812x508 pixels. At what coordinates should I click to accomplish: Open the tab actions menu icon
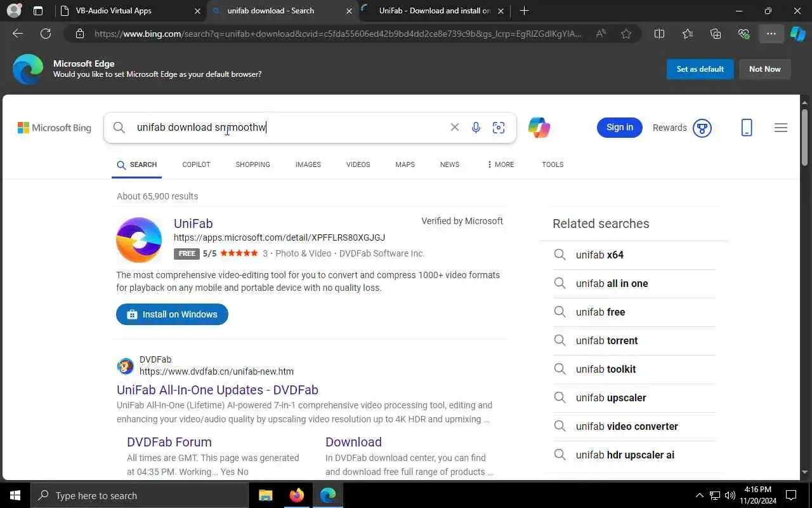click(38, 11)
